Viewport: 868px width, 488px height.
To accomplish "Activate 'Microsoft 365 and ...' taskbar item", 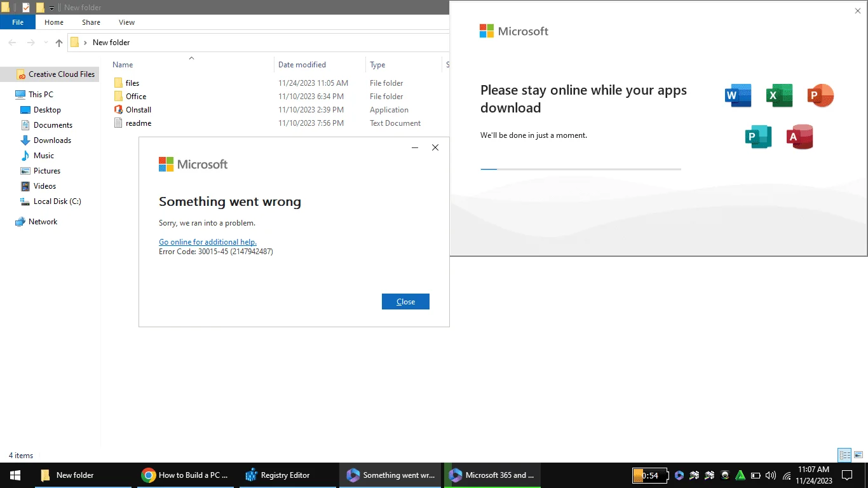I will point(493,475).
